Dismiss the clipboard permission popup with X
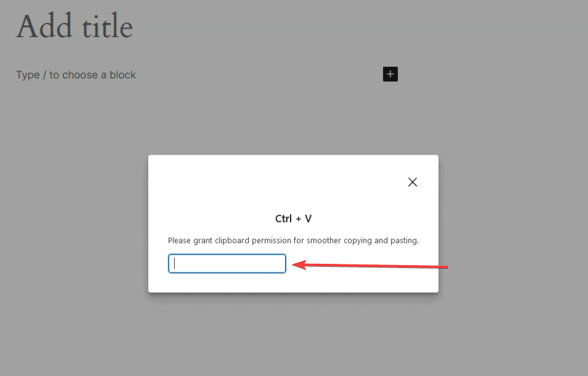The image size is (588, 376). 413,182
